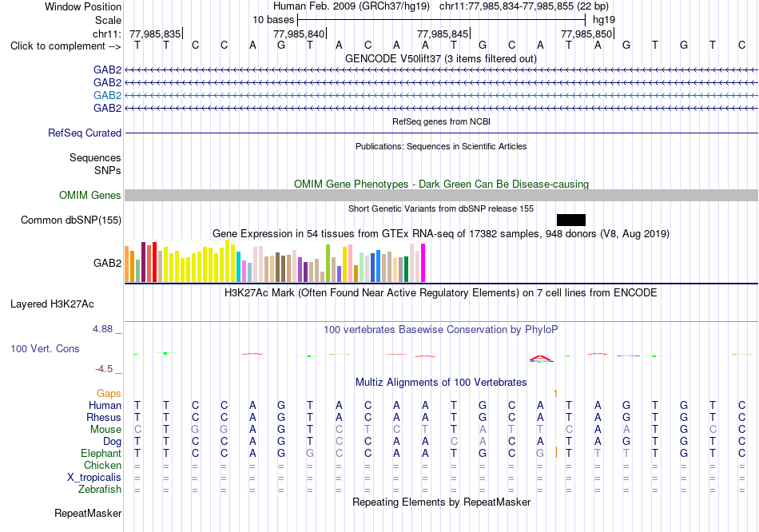Click the Scale label
Image resolution: width=759 pixels, height=532 pixels.
[108, 20]
